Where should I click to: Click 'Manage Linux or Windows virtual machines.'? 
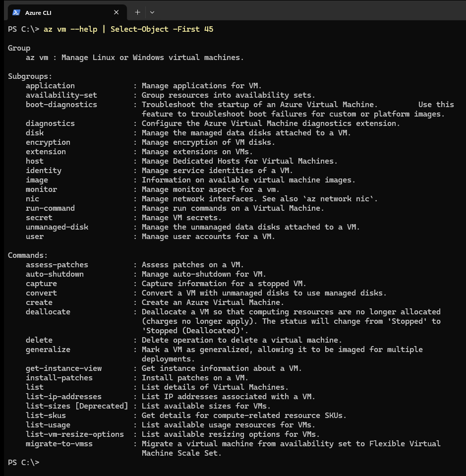coord(153,58)
